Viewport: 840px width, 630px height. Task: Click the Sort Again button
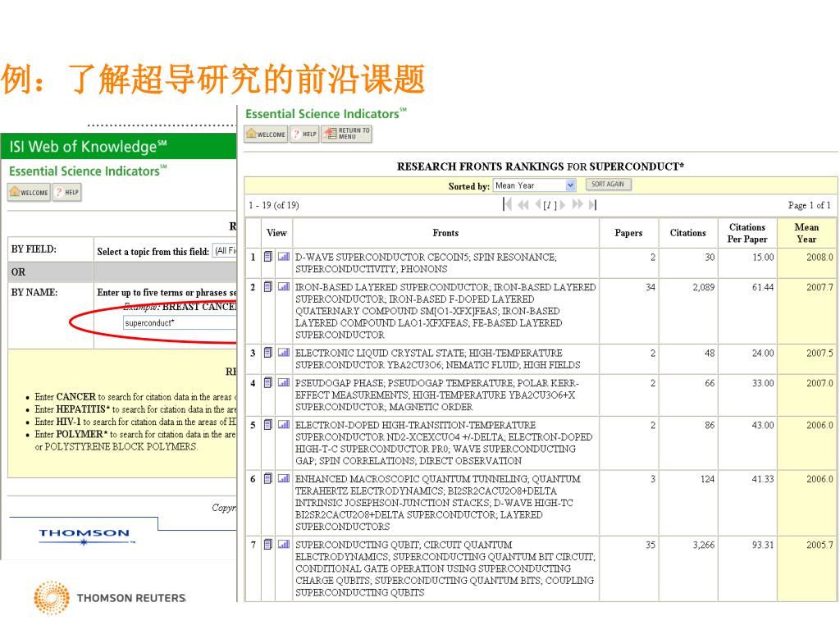pyautogui.click(x=608, y=185)
